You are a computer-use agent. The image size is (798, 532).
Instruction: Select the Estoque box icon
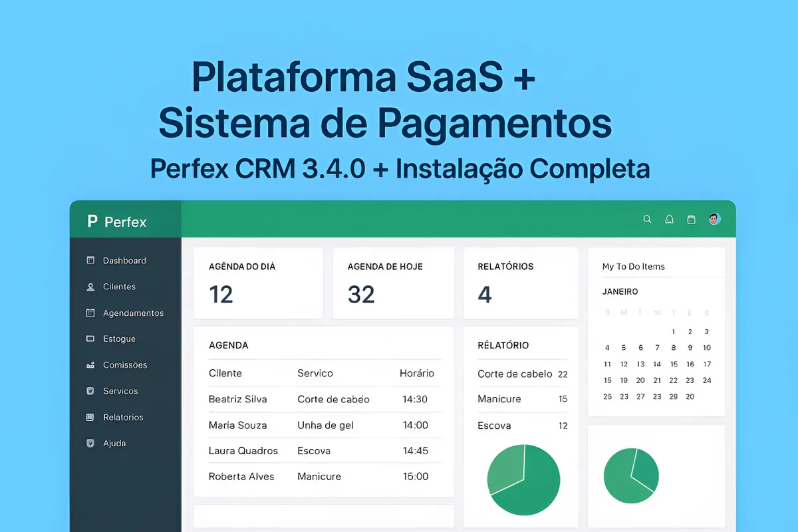pos(90,338)
